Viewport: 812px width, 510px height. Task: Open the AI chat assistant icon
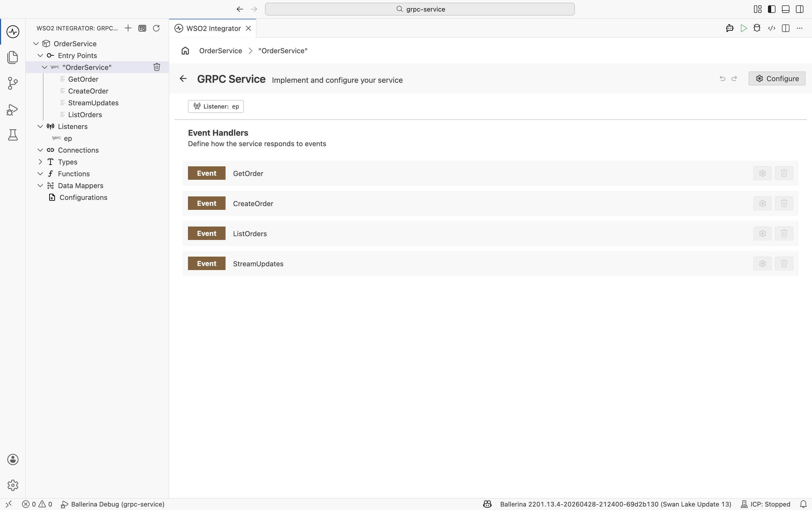[x=729, y=28]
